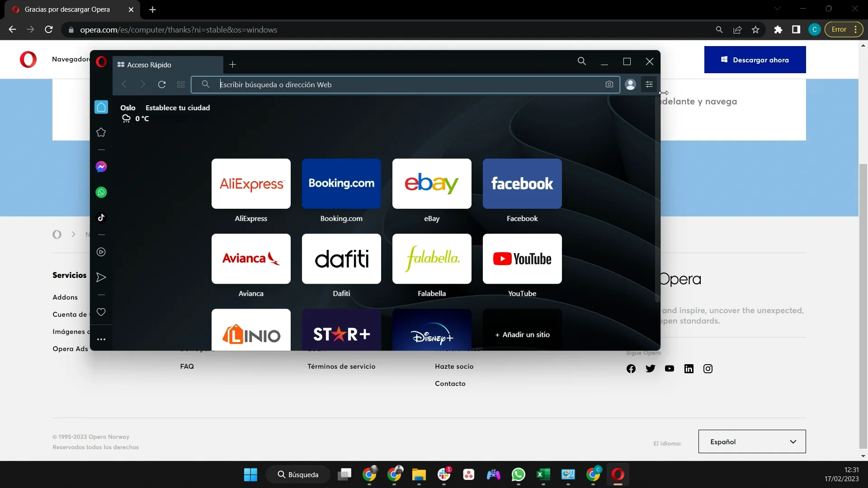
Task: Click Establece tu ciudad weather link
Action: click(x=178, y=108)
